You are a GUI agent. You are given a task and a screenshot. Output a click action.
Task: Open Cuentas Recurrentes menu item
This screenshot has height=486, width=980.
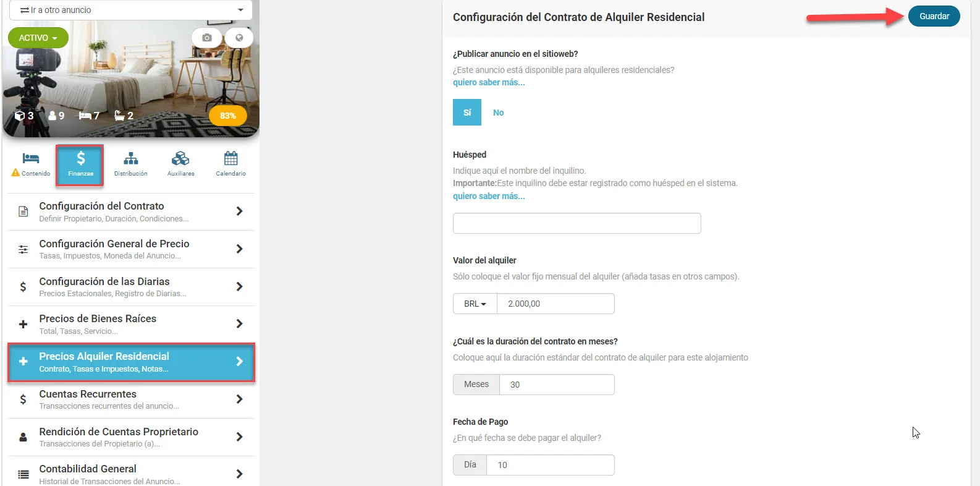coord(131,399)
